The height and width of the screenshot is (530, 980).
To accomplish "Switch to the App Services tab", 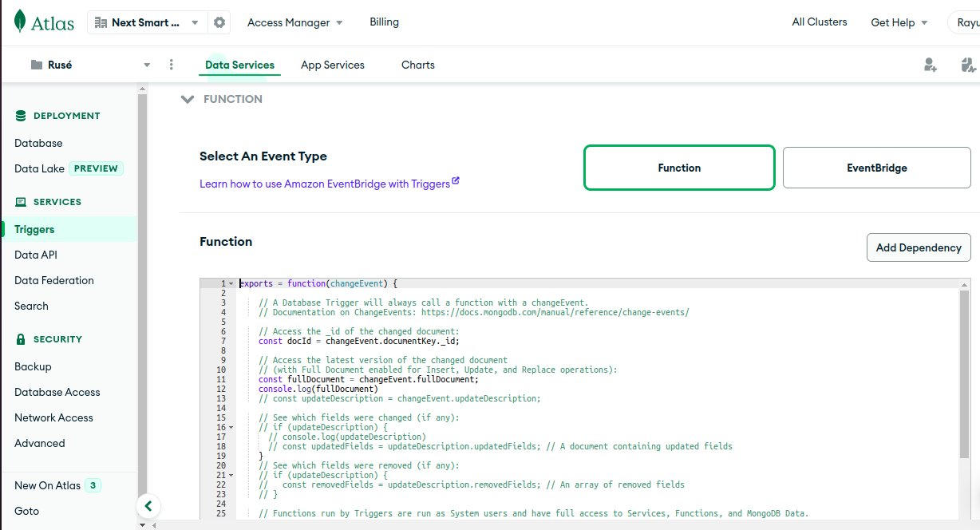I will pyautogui.click(x=332, y=65).
